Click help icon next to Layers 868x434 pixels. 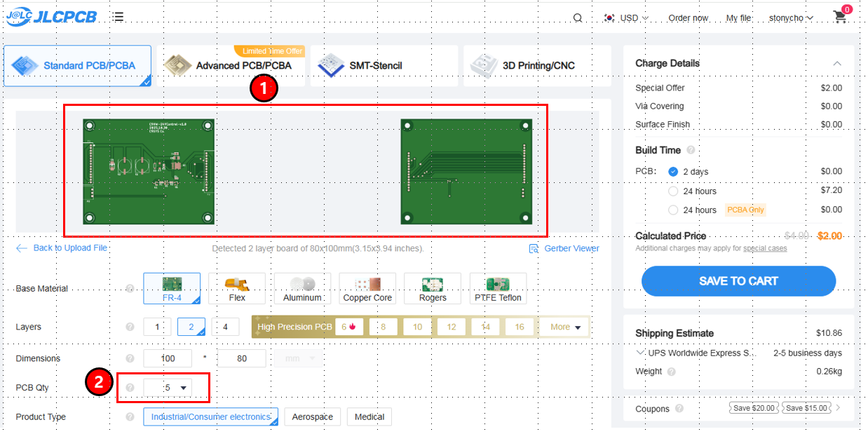click(130, 327)
